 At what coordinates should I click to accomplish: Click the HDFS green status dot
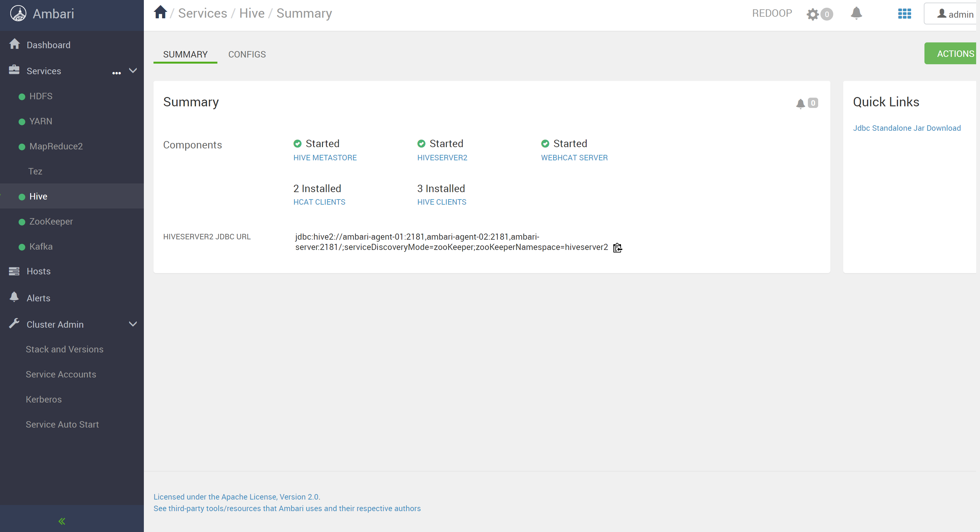pos(22,97)
